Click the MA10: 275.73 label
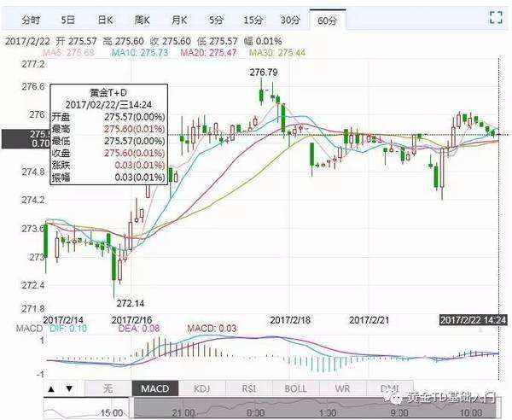The image size is (512, 420). click(140, 52)
